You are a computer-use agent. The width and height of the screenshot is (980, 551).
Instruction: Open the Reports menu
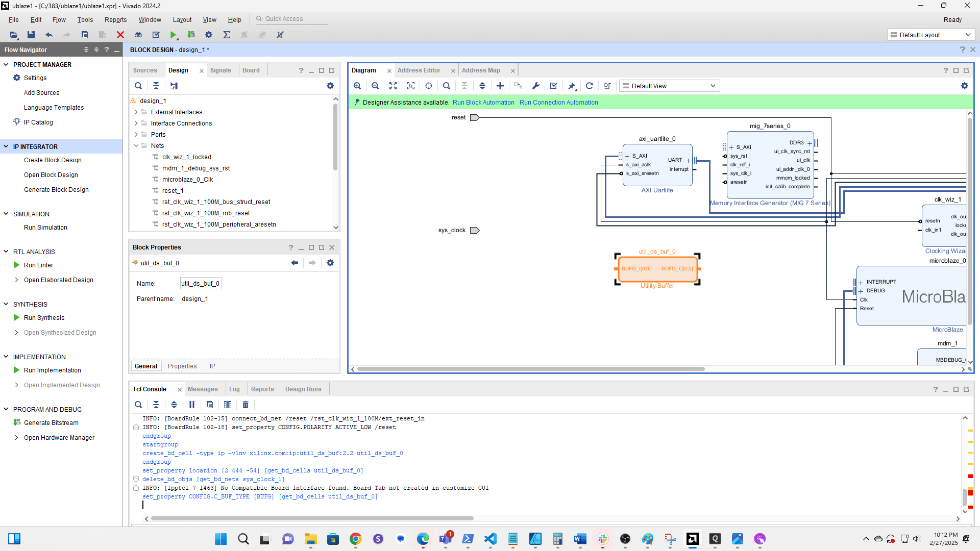(x=115, y=19)
